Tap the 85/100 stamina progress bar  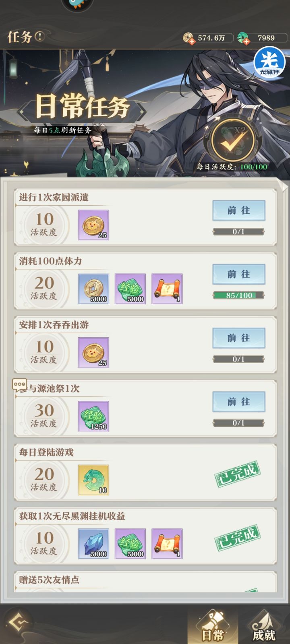[x=239, y=295]
